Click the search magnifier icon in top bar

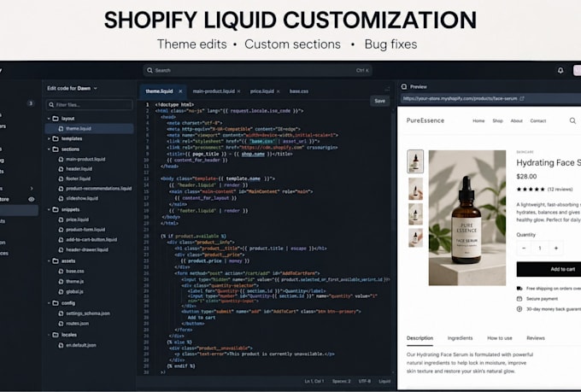[150, 70]
